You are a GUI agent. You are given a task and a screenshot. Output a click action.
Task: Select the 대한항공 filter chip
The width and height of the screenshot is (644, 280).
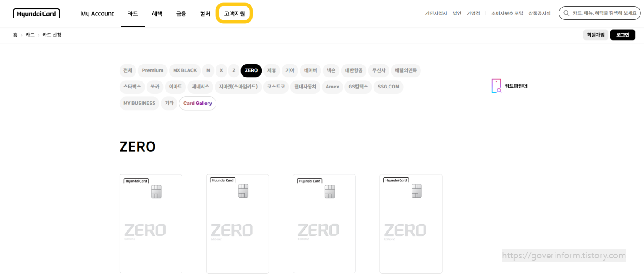pyautogui.click(x=354, y=70)
